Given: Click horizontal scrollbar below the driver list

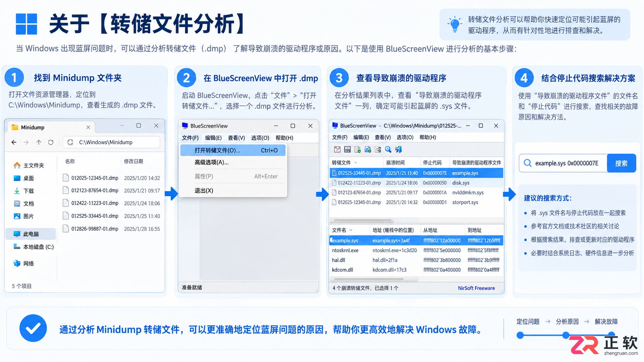Looking at the screenshot, I should (x=369, y=279).
